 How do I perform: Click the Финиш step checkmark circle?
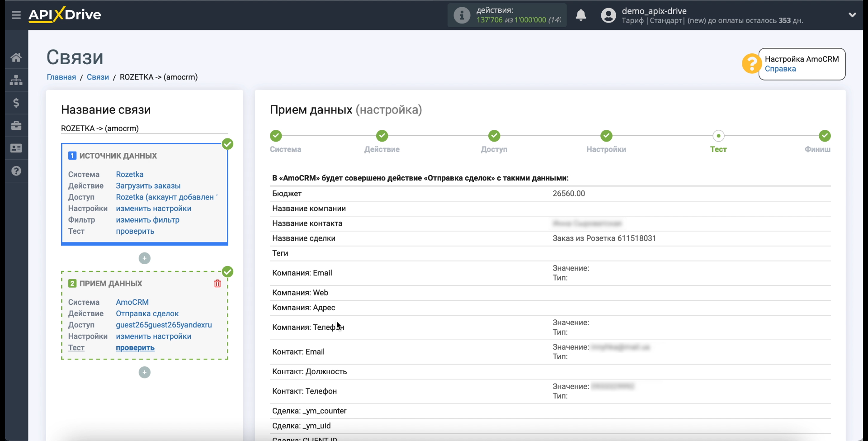point(825,136)
